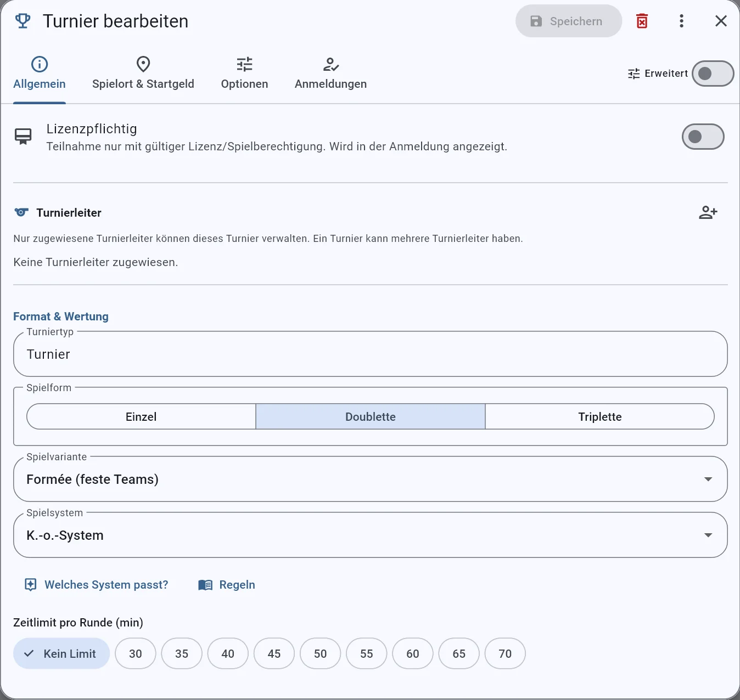This screenshot has height=700, width=740.
Task: Click the info icon of Allgemein tab
Action: pos(40,64)
